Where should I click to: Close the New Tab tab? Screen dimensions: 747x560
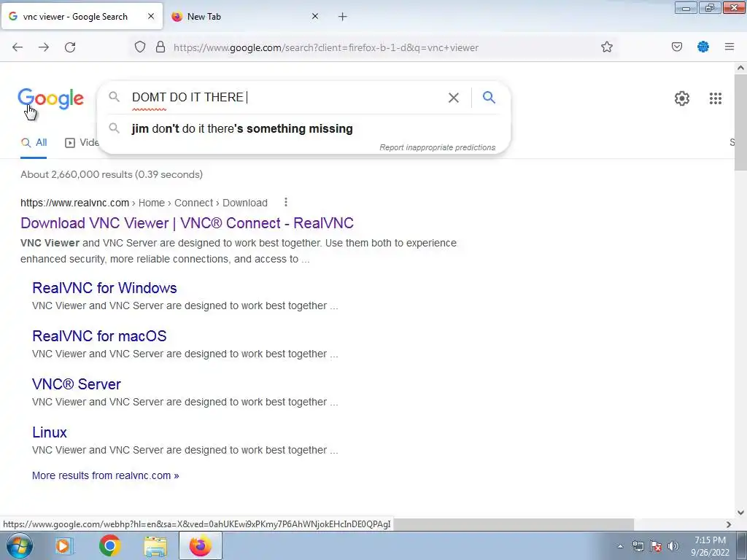point(315,16)
